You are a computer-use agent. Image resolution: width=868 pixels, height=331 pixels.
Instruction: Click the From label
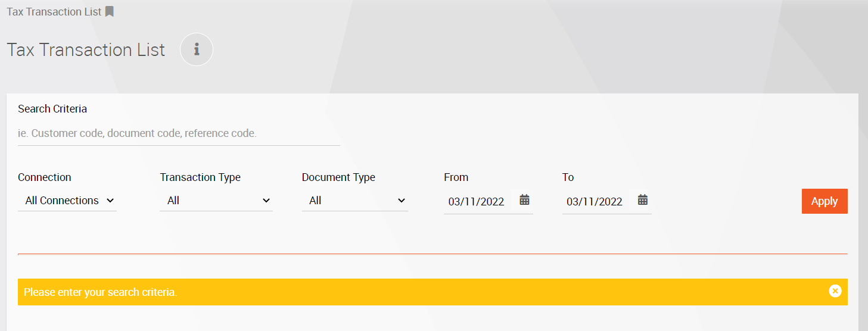(x=456, y=177)
